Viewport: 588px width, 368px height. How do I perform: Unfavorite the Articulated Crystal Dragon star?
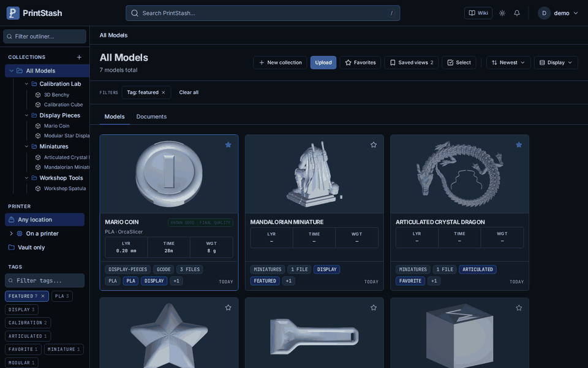(x=519, y=145)
